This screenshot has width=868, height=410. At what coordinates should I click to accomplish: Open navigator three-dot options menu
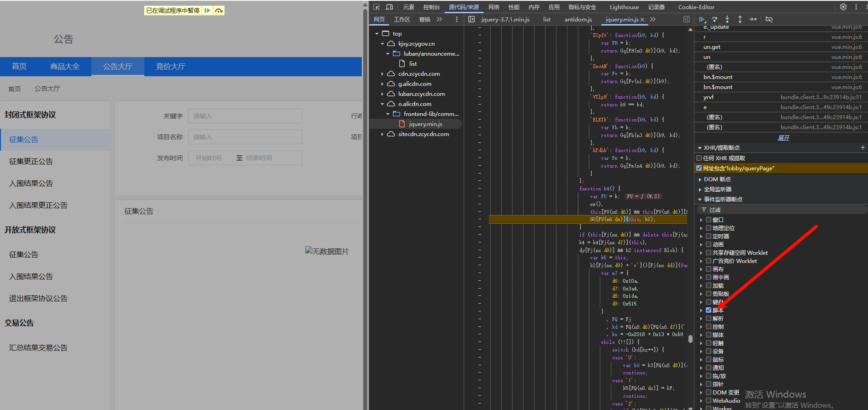pos(457,19)
